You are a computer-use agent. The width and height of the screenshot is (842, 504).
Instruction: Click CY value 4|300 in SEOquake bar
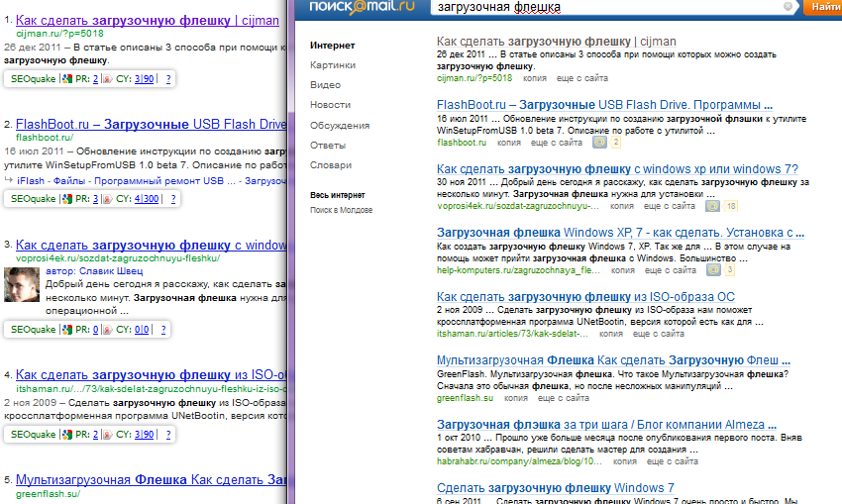[x=147, y=199]
